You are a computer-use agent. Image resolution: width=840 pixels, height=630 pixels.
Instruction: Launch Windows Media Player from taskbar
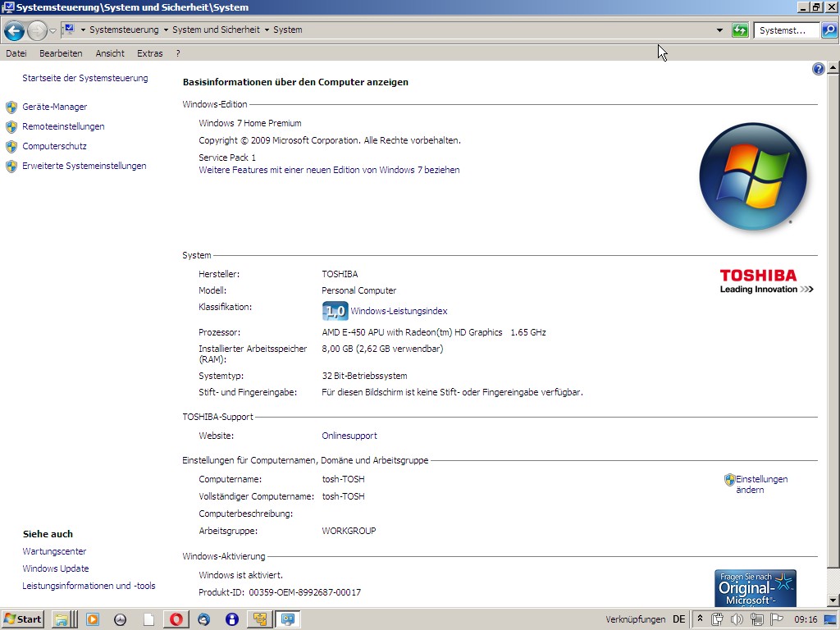93,619
